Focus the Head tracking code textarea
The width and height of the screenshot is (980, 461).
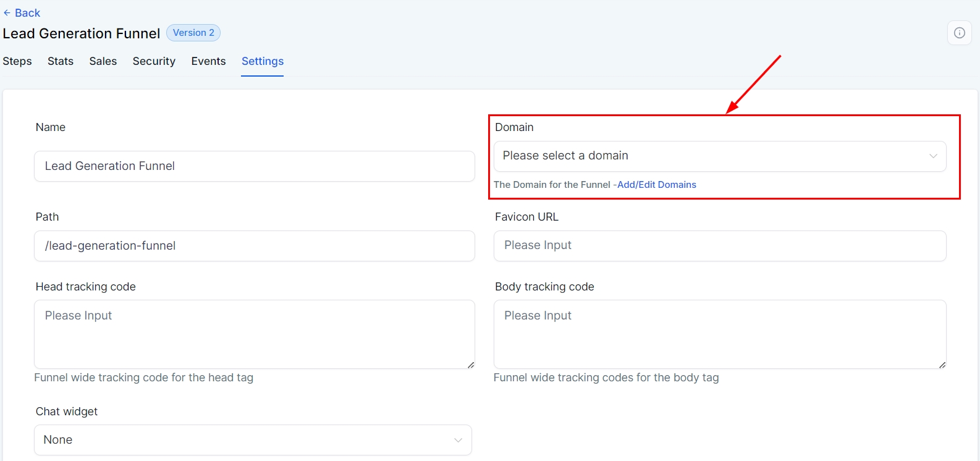coord(254,334)
